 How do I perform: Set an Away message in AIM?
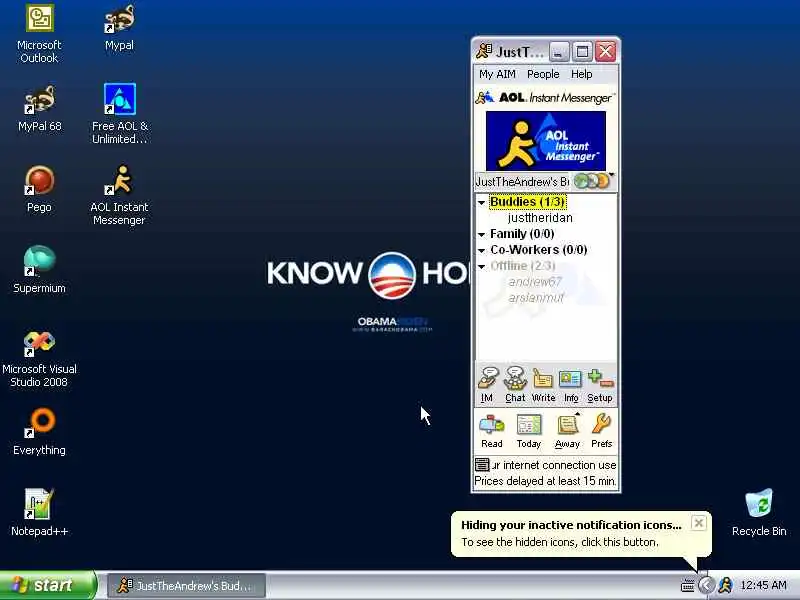coord(567,431)
